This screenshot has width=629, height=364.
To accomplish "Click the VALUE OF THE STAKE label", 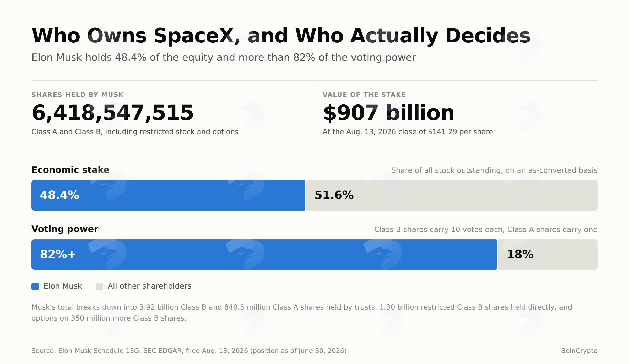I will tap(364, 95).
